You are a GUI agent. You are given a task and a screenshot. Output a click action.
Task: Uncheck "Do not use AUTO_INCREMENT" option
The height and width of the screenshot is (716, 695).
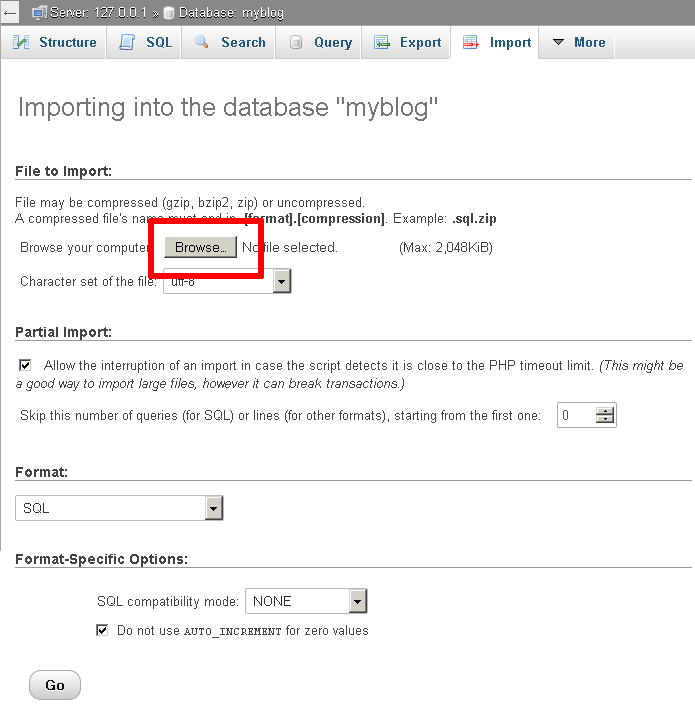tap(102, 631)
